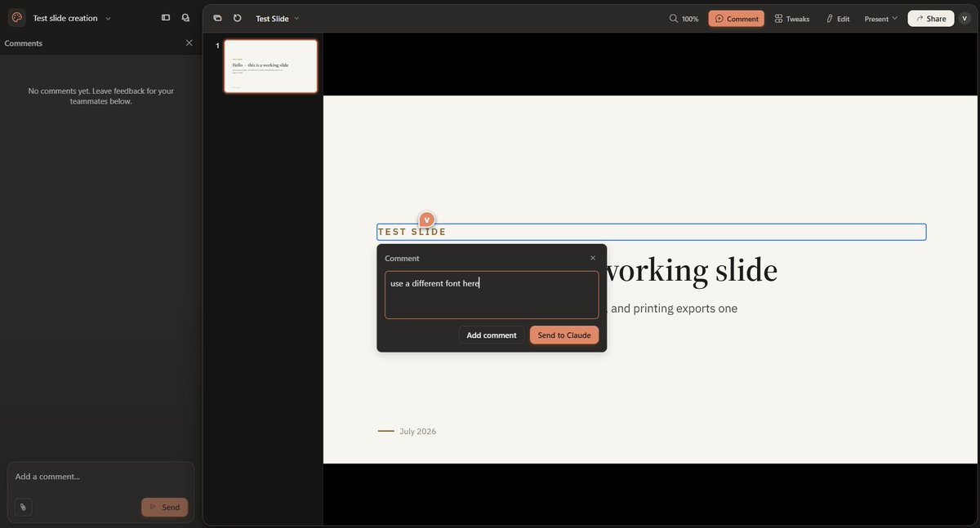The height and width of the screenshot is (528, 980).
Task: Open the Present dropdown
Action: [881, 19]
